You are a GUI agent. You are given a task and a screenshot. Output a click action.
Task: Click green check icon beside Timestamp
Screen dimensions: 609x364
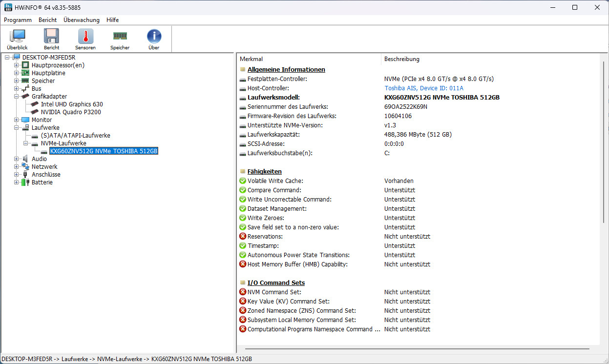[x=243, y=246]
